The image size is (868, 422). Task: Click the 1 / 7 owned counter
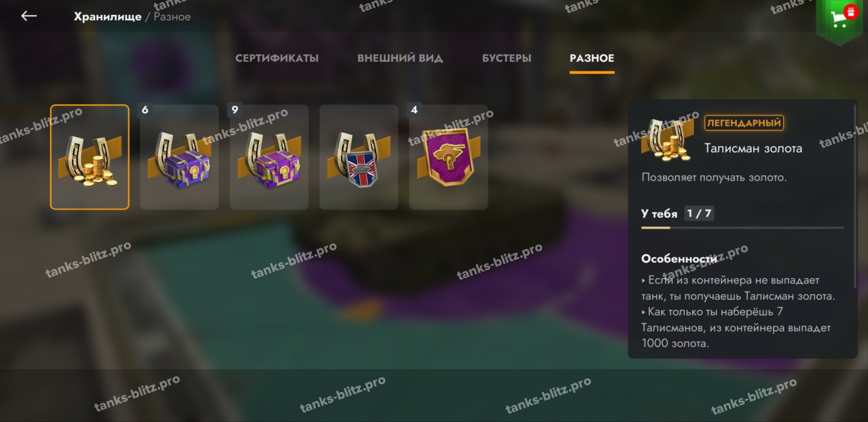699,214
